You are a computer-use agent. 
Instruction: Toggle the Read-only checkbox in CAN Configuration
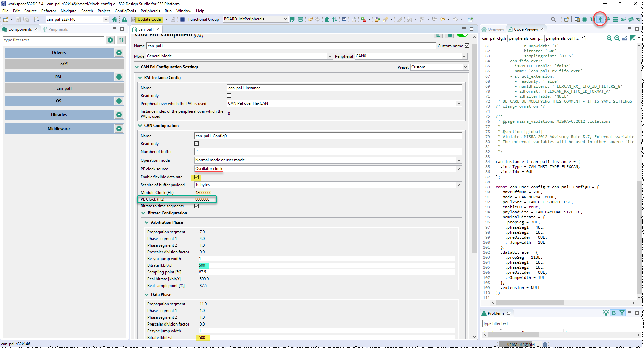pyautogui.click(x=196, y=143)
